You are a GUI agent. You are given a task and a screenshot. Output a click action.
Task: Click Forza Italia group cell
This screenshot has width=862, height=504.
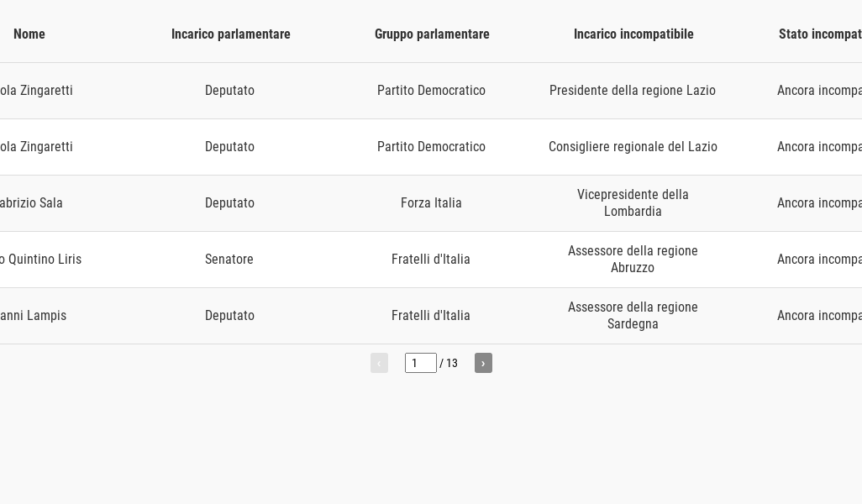coord(431,202)
